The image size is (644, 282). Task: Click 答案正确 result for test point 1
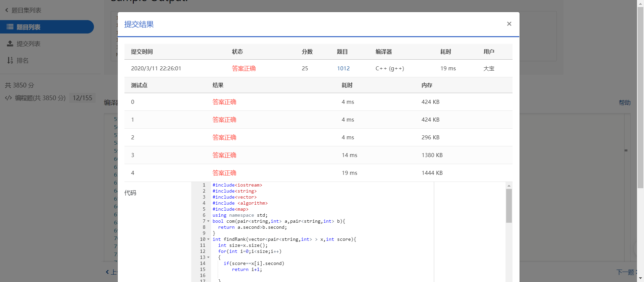(x=224, y=120)
